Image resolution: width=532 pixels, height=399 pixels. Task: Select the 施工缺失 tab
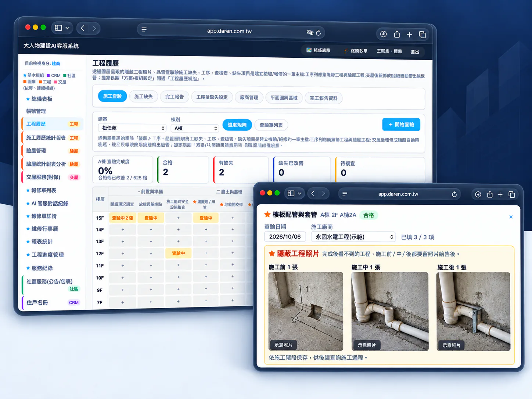143,96
